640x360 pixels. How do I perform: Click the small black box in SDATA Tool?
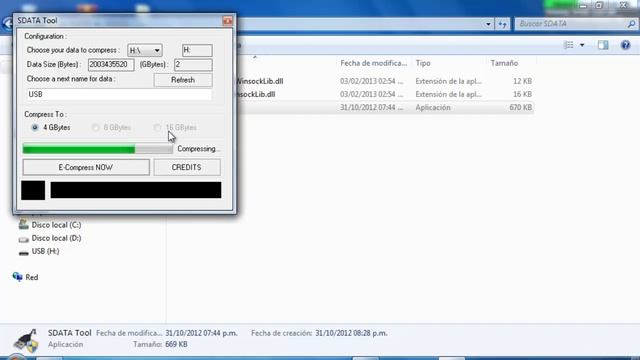[33, 191]
